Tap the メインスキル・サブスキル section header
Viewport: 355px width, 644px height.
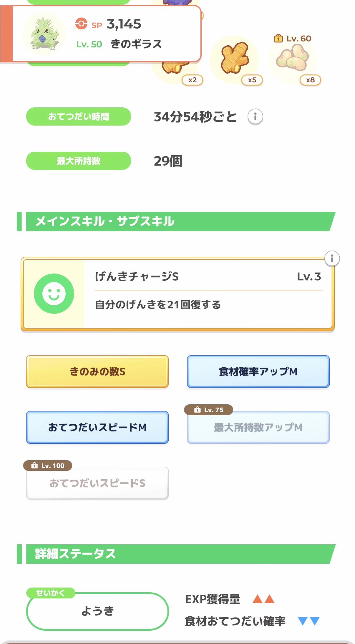click(x=177, y=221)
